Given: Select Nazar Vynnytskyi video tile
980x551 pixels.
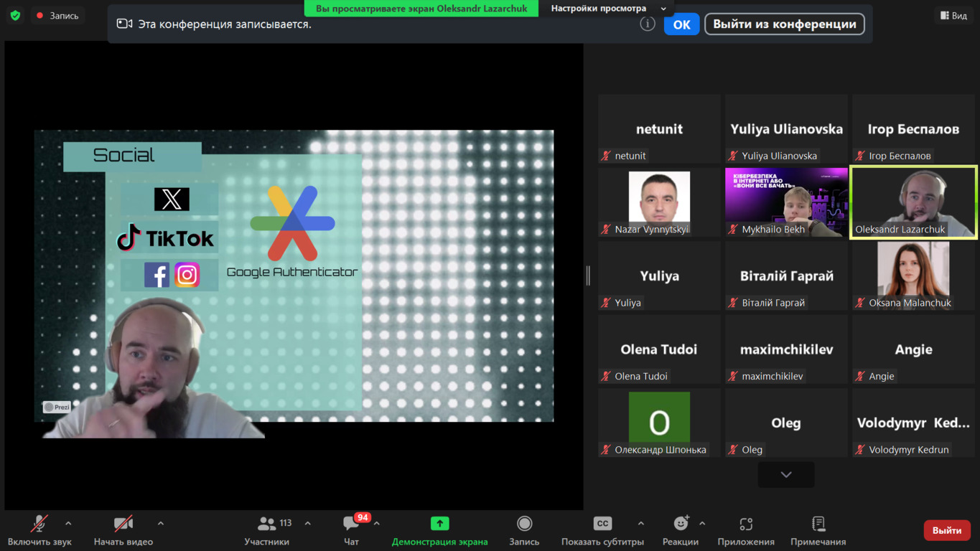Looking at the screenshot, I should (x=659, y=202).
